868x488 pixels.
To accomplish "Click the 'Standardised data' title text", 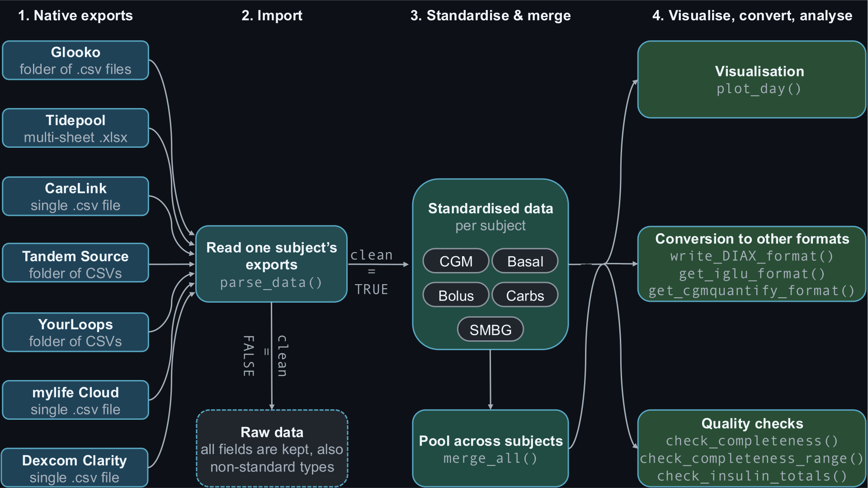I will [491, 209].
